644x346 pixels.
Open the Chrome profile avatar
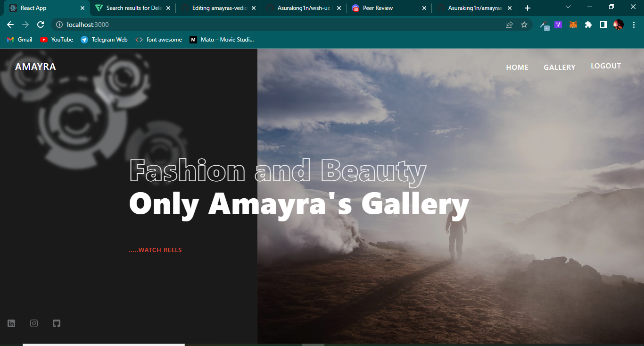[x=619, y=25]
